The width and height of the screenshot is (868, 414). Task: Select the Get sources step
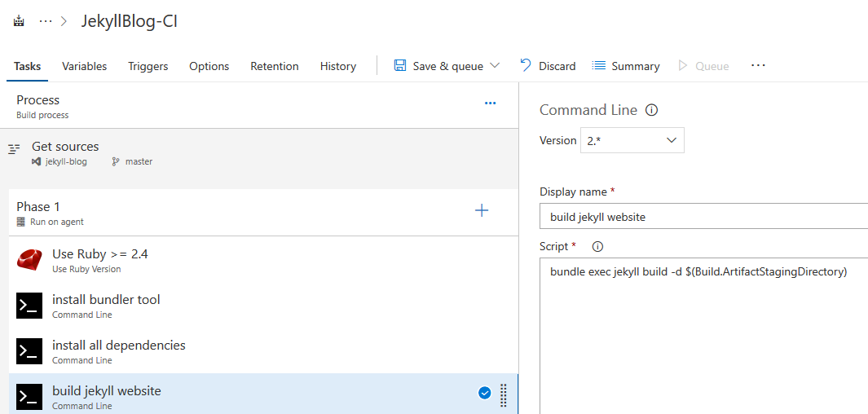[x=65, y=152]
